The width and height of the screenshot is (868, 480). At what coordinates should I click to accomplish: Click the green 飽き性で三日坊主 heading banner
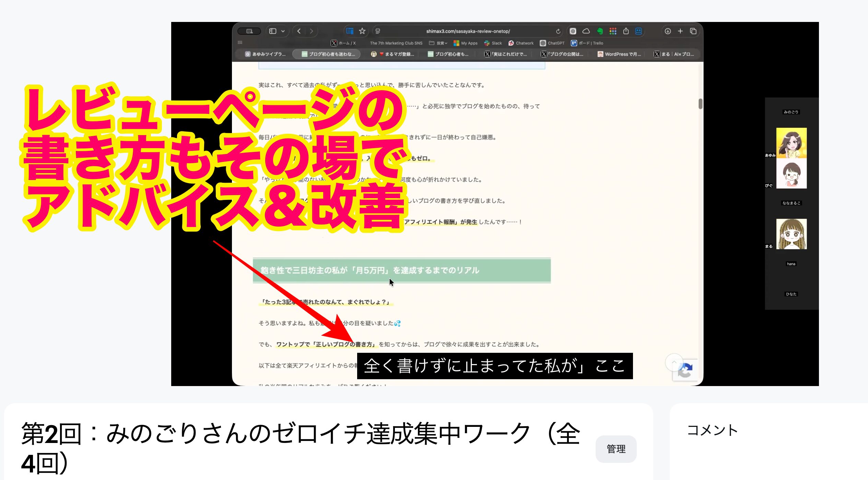pos(402,271)
